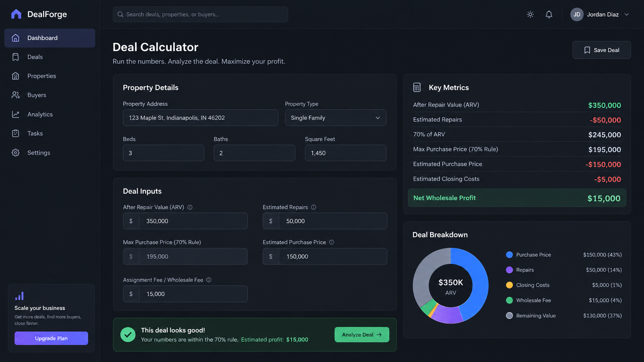
Task: Click the green Wholesale Fee legend dot
Action: pyautogui.click(x=509, y=300)
